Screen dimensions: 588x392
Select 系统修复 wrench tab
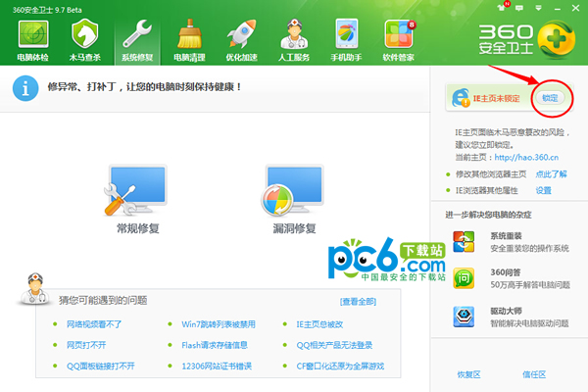[137, 40]
